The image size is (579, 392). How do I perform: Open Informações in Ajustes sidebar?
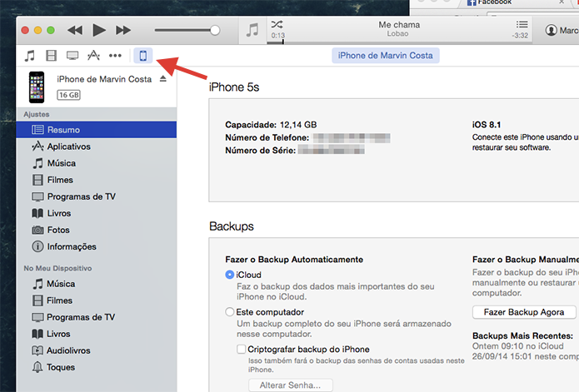click(97, 246)
